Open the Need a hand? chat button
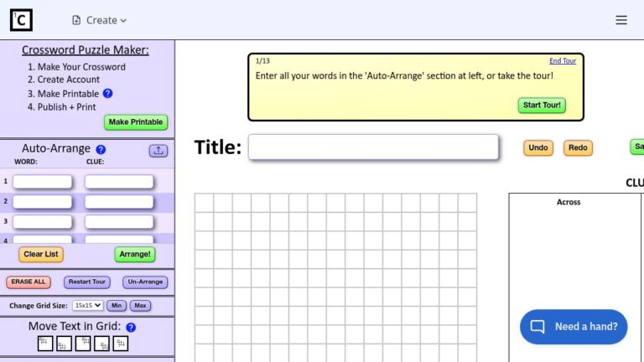This screenshot has height=362, width=644. pos(574,327)
